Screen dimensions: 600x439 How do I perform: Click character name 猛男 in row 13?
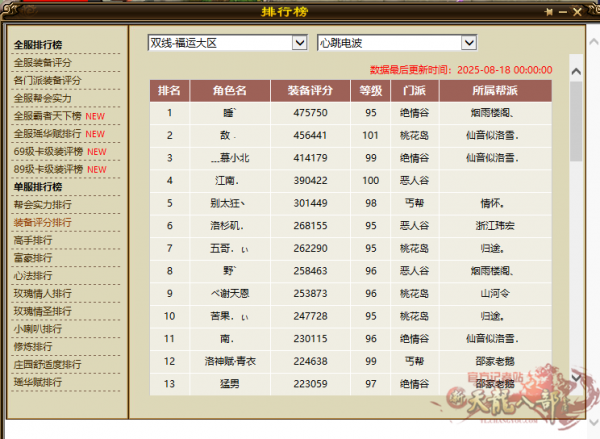(230, 384)
